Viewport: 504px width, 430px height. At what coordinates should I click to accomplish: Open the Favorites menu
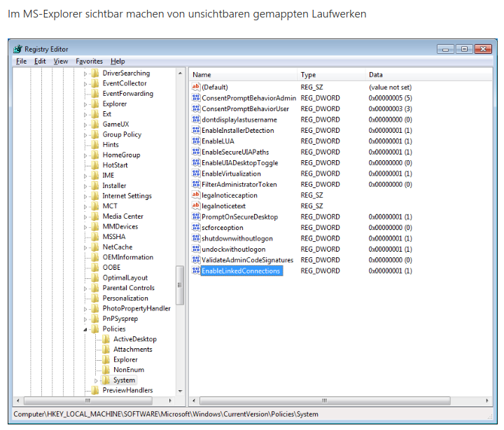pos(89,61)
